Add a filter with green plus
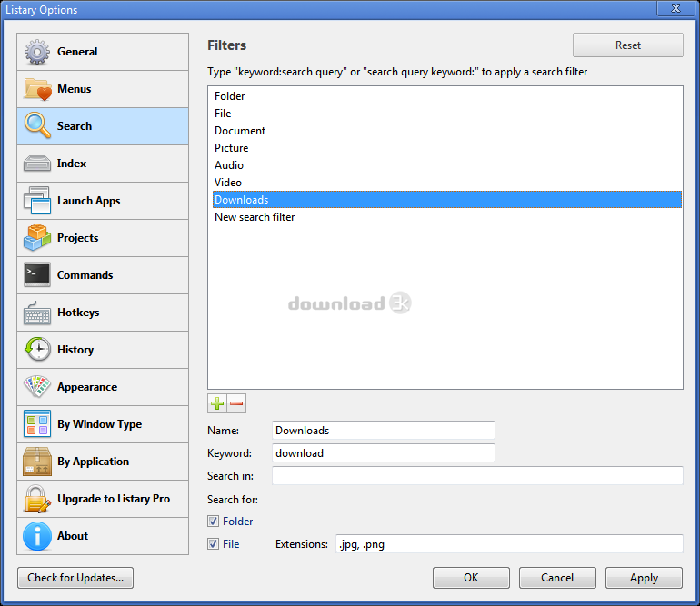This screenshot has height=606, width=700. point(217,403)
